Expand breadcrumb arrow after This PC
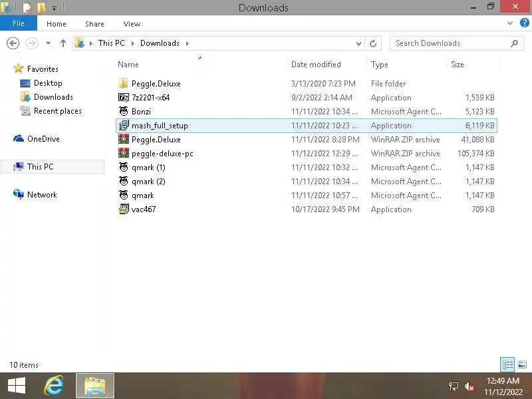This screenshot has width=532, height=399. (132, 43)
